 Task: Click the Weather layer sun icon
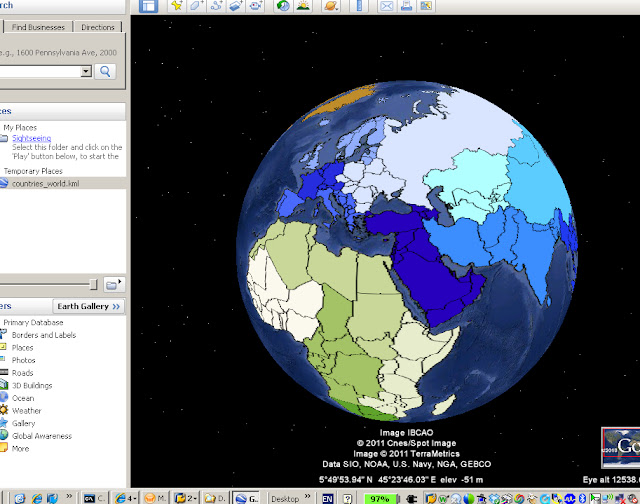(4, 410)
